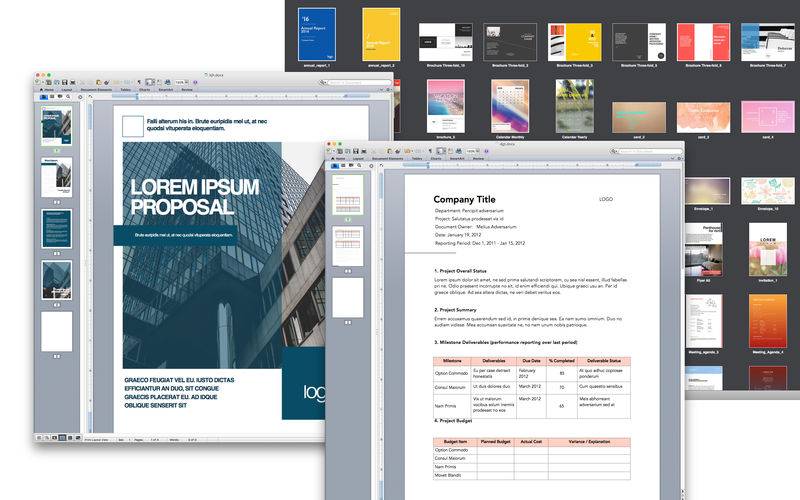Save the proposal document with the floppy icon
The image size is (800, 500).
(x=64, y=83)
